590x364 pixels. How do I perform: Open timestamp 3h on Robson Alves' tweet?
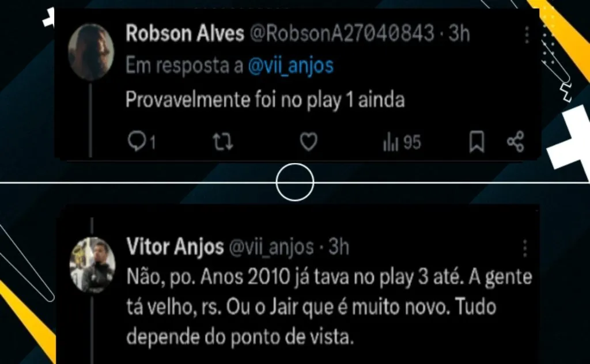click(459, 33)
